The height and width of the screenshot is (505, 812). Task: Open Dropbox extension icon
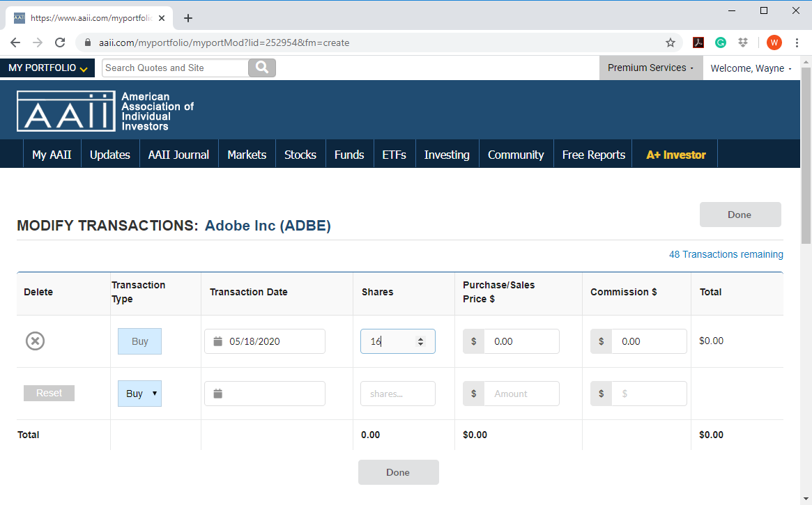[x=743, y=43]
